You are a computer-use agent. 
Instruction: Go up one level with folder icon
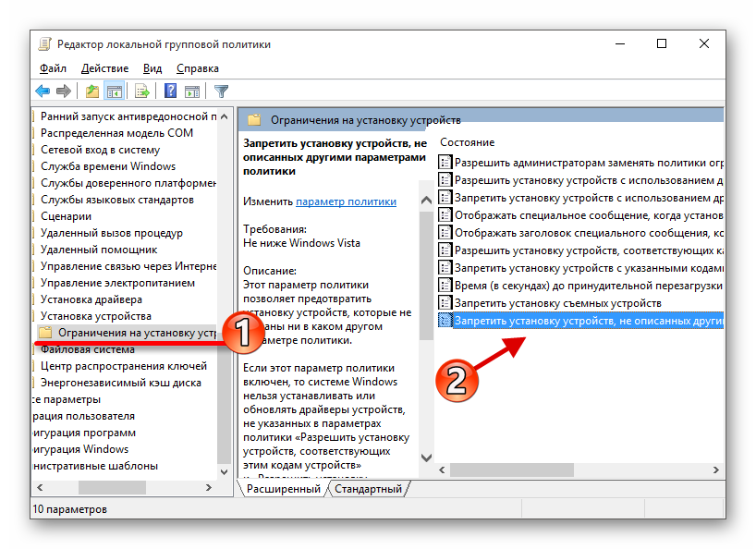tap(92, 91)
